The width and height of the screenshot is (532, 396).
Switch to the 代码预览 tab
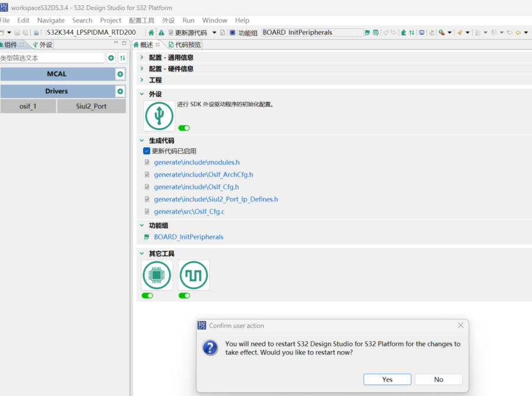184,45
